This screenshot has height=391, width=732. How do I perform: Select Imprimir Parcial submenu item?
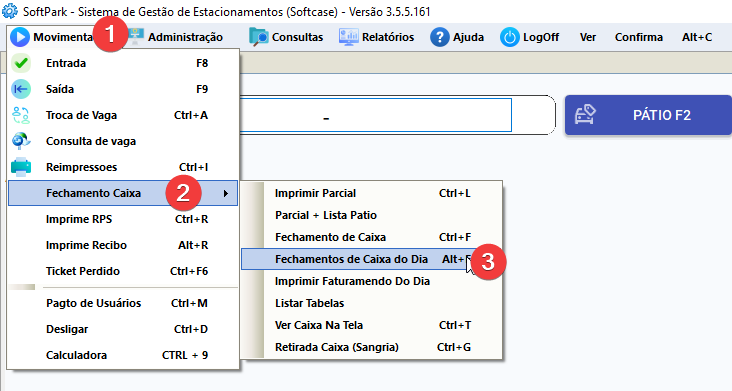coord(372,193)
